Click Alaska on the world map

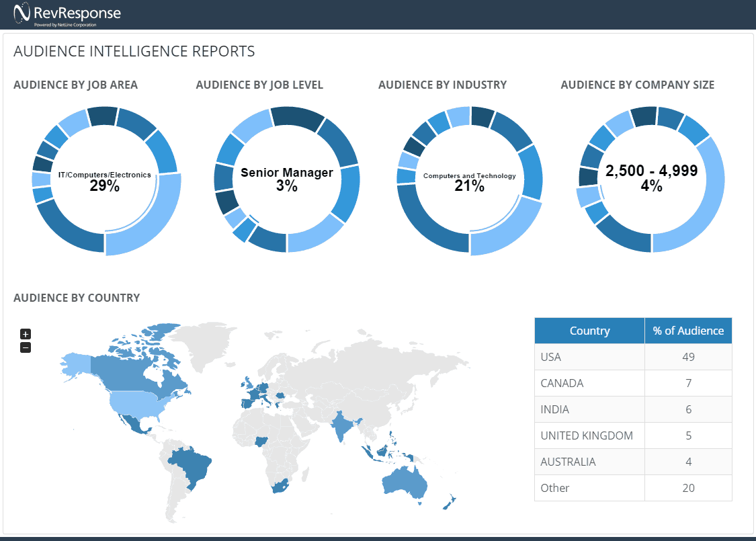75,364
